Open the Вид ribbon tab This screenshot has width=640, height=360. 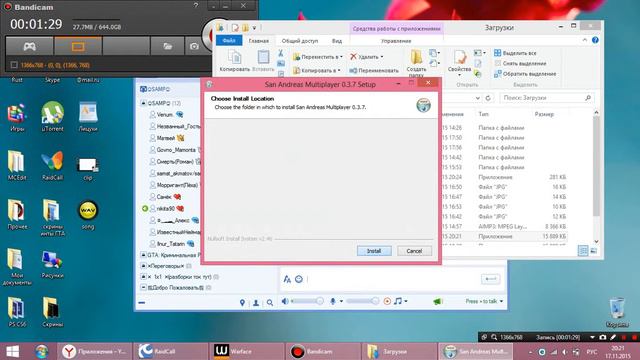coord(337,41)
